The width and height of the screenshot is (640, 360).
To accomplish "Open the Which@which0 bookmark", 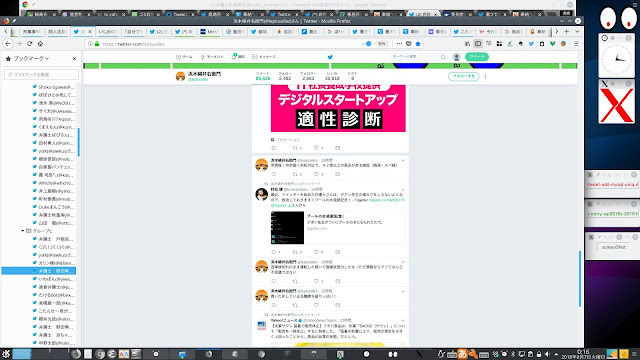I will 54,183.
